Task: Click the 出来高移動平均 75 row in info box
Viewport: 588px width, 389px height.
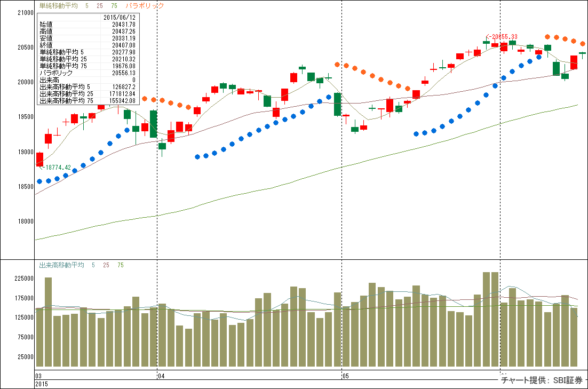Action: pos(88,100)
